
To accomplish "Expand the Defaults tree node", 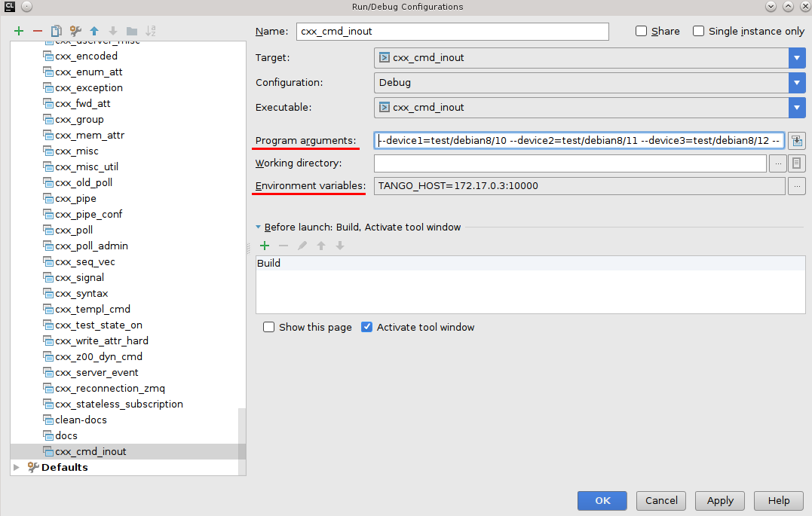I will (x=17, y=467).
